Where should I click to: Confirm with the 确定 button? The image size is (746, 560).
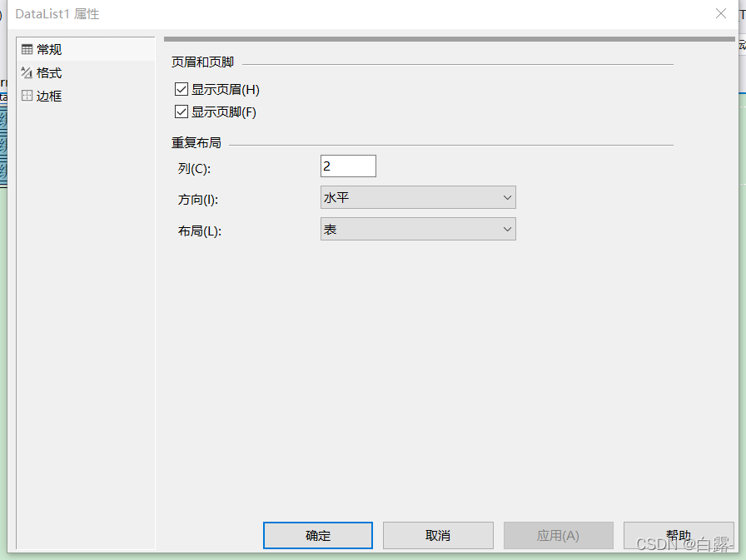tap(318, 535)
